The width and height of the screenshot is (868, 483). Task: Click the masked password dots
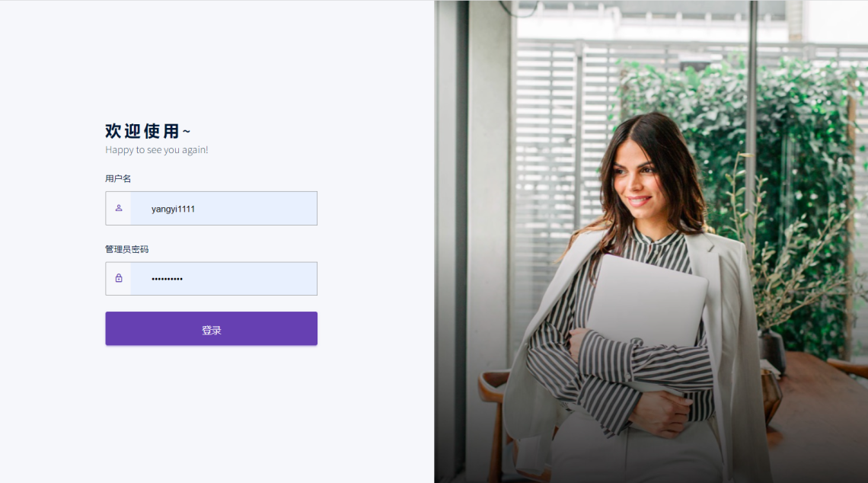click(167, 279)
